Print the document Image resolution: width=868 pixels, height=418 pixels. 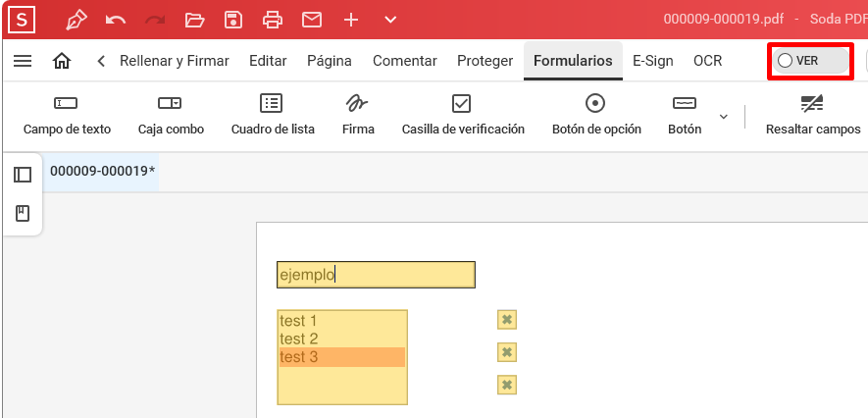(x=273, y=20)
